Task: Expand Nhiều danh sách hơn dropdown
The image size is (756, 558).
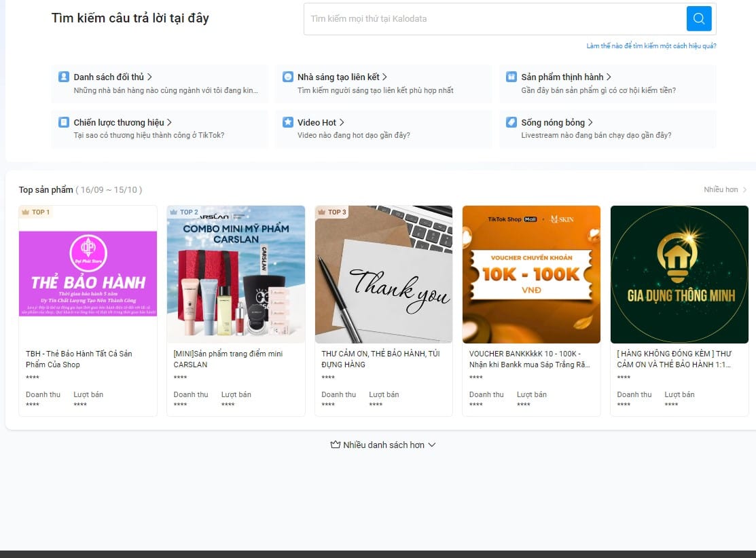Action: click(383, 445)
